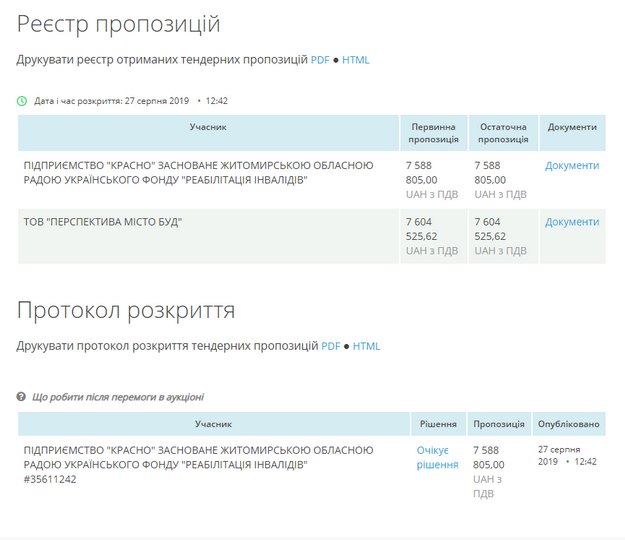Click the "Документи" column header
This screenshot has height=540, width=625.
click(x=572, y=127)
